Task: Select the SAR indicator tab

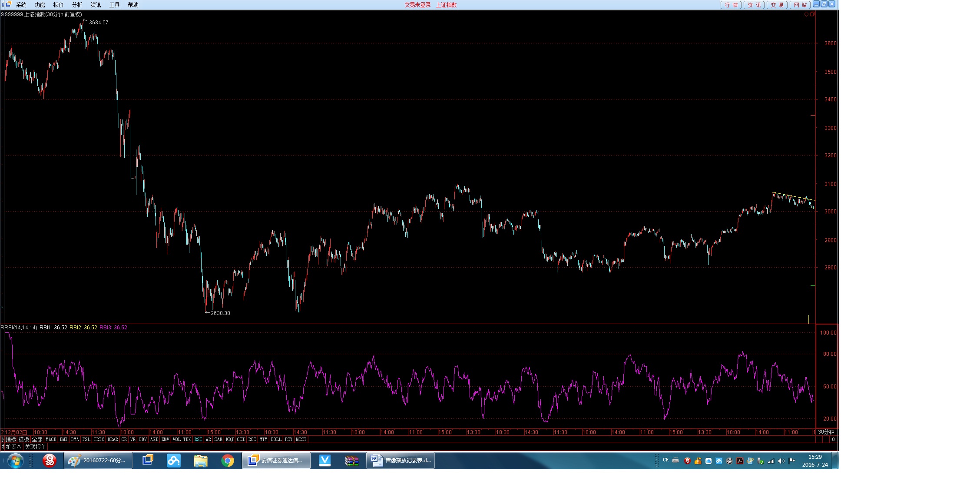Action: pos(218,439)
